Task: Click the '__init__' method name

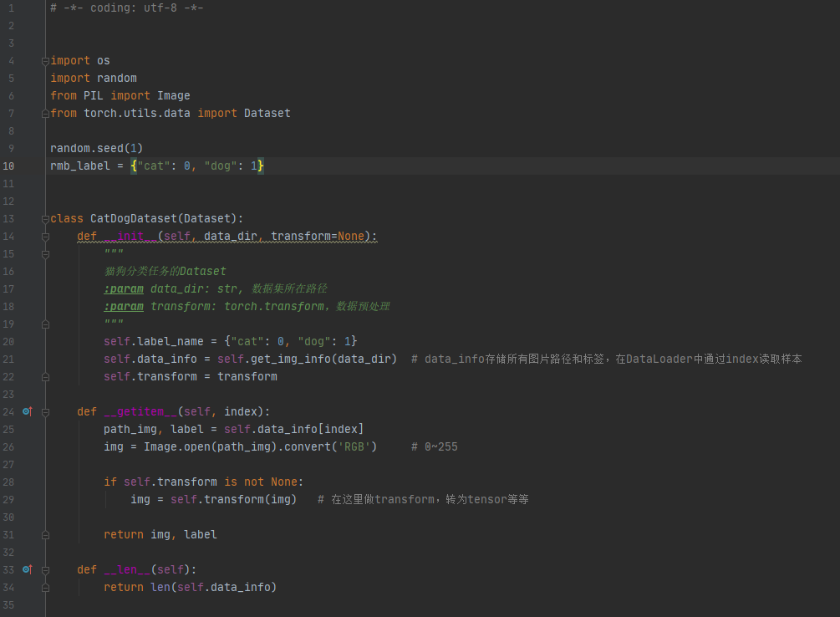Action: [x=130, y=237]
